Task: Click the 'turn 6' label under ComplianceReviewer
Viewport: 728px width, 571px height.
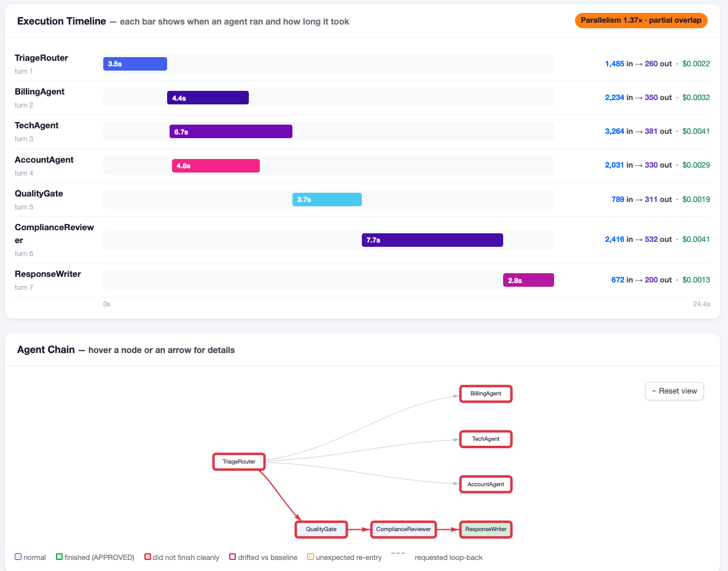Action: click(x=24, y=254)
